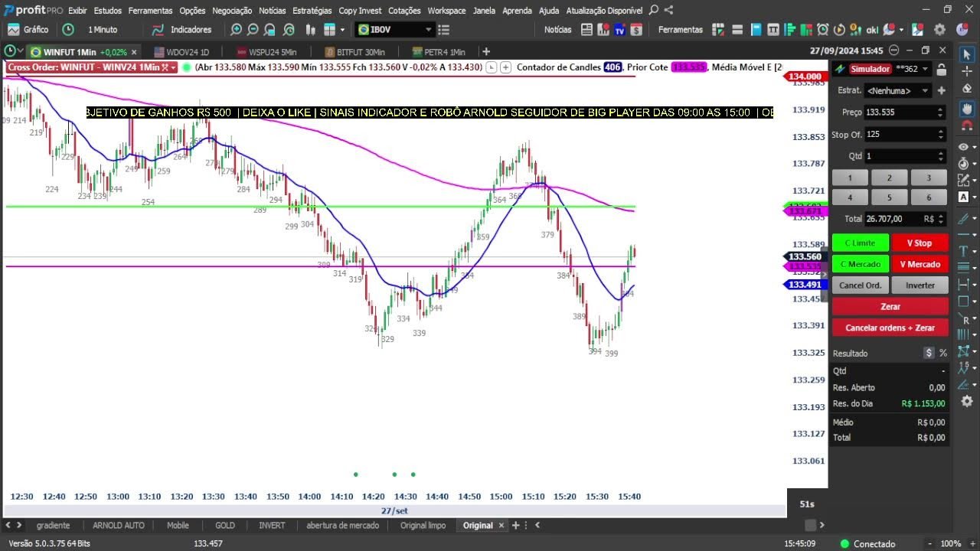The image size is (980, 551).
Task: Open the Gráfico chart button
Action: [x=28, y=30]
